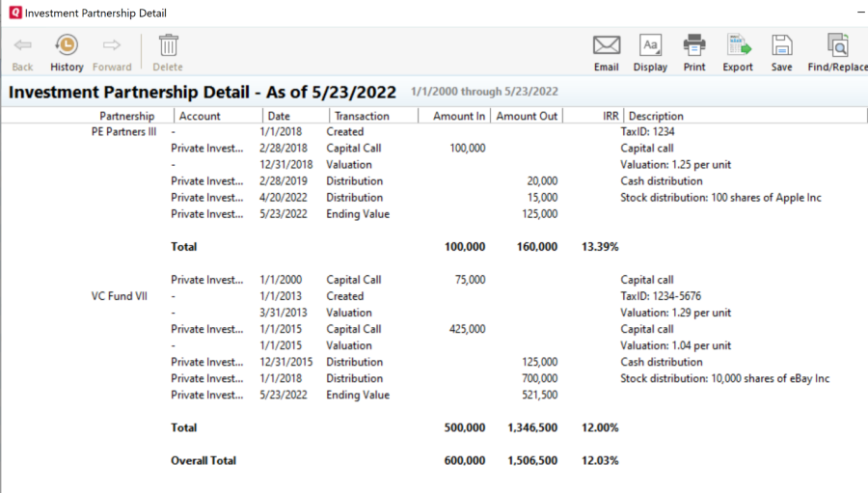The width and height of the screenshot is (868, 493).
Task: Click the Back arrow icon
Action: click(x=23, y=45)
